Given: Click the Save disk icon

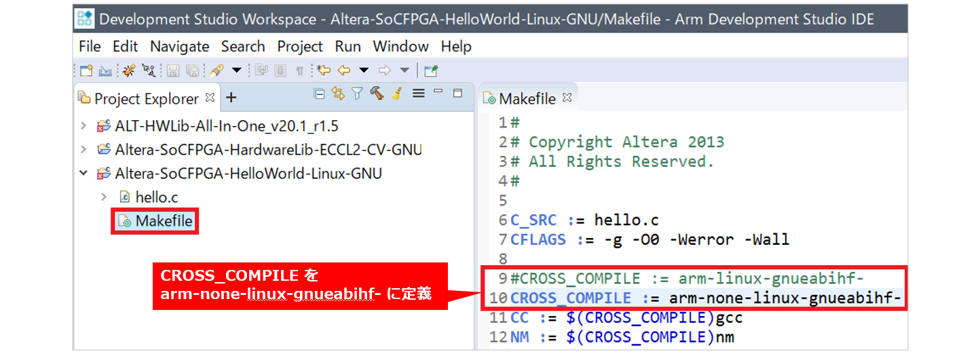Looking at the screenshot, I should pos(172,70).
